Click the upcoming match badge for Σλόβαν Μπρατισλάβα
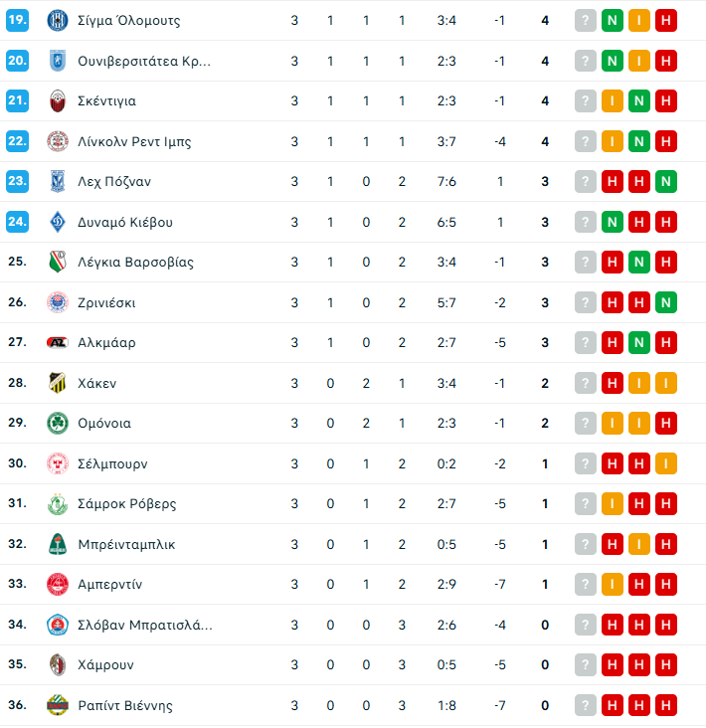This screenshot has height=728, width=706. (x=585, y=625)
